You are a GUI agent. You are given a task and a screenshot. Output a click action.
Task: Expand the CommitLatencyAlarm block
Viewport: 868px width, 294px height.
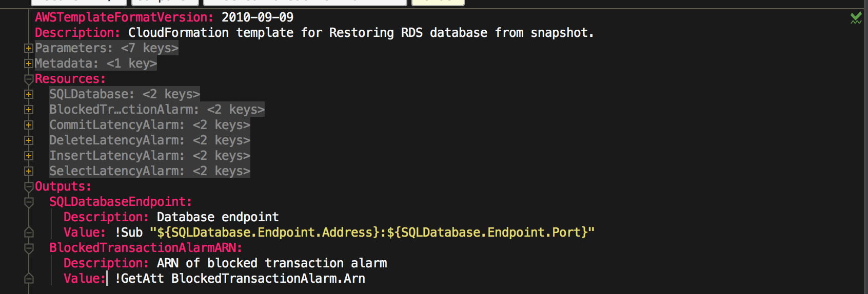tap(29, 125)
